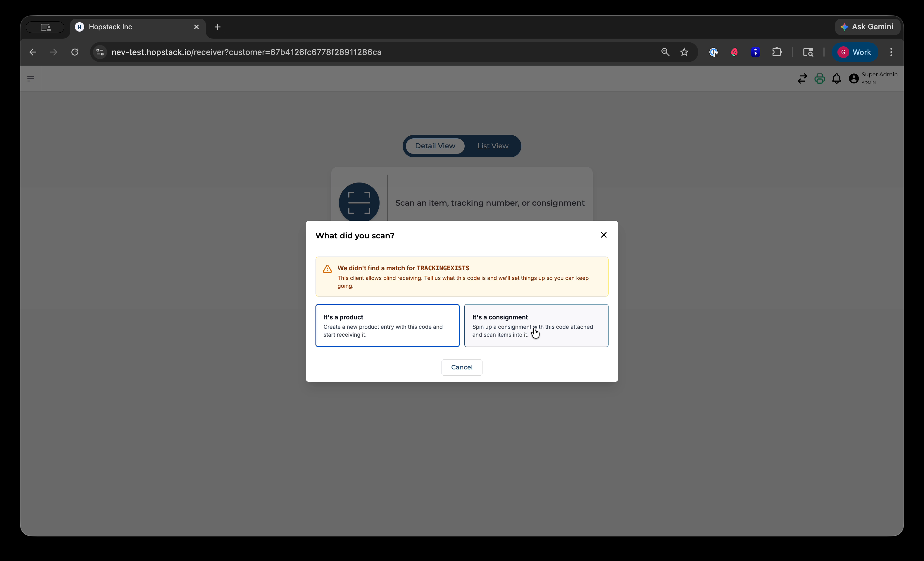Choose the 'It's a consignment' option card
This screenshot has width=924, height=561.
[x=536, y=326]
